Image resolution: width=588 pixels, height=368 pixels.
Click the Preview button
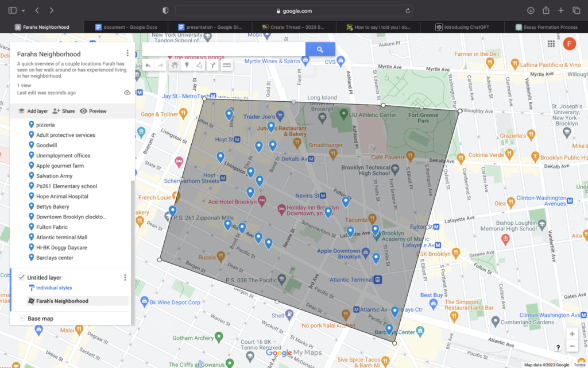click(x=93, y=111)
